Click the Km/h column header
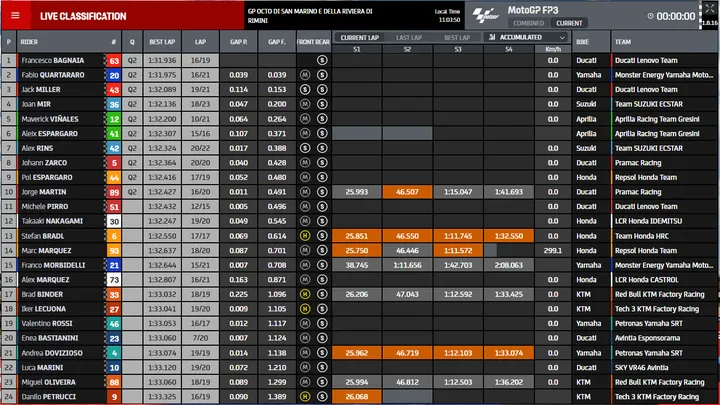Viewport: 720px width, 405px height. [x=553, y=49]
